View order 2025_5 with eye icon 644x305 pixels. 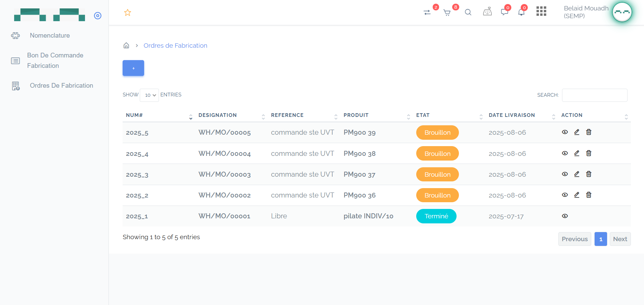(x=565, y=132)
